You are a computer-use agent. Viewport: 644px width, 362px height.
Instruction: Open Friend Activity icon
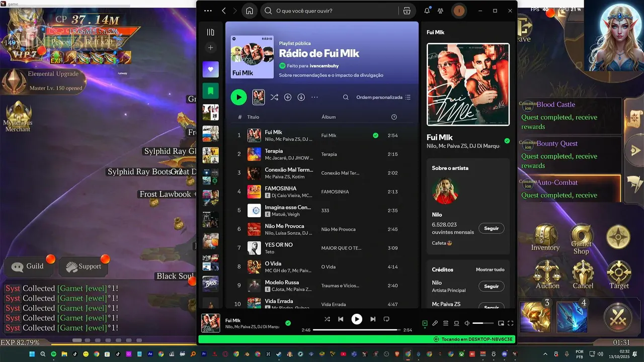coord(441,11)
